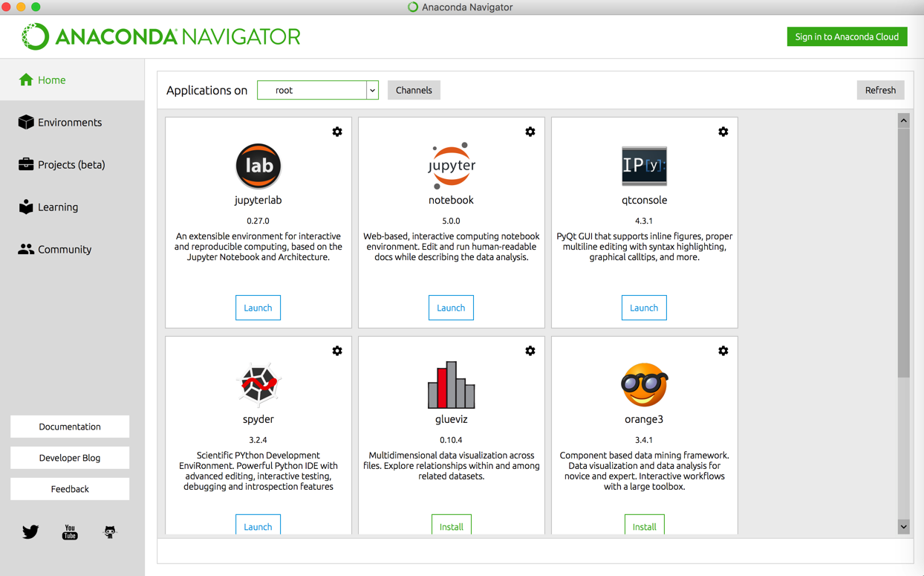The width and height of the screenshot is (924, 576).
Task: Click the spyder version 3.2.4 text
Action: point(258,440)
